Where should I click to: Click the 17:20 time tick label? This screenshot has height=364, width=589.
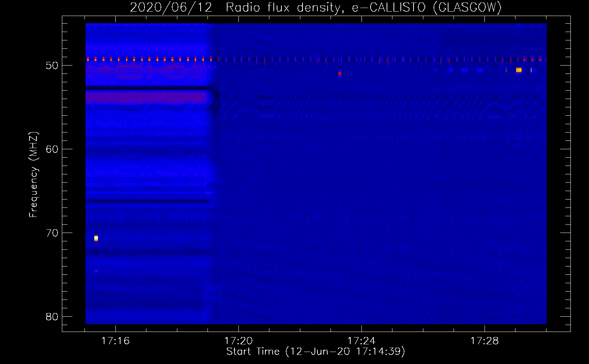click(x=238, y=341)
